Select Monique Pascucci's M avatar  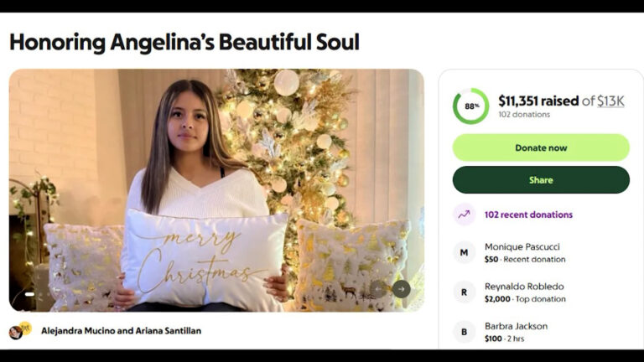click(464, 252)
